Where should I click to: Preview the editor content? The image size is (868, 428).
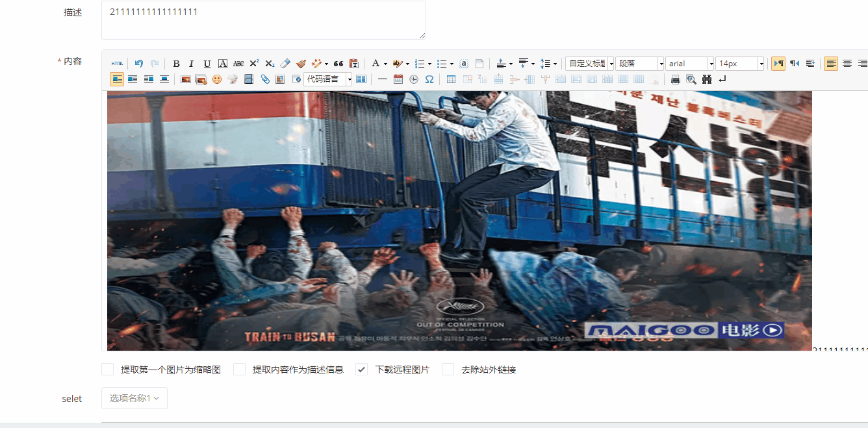[x=691, y=79]
